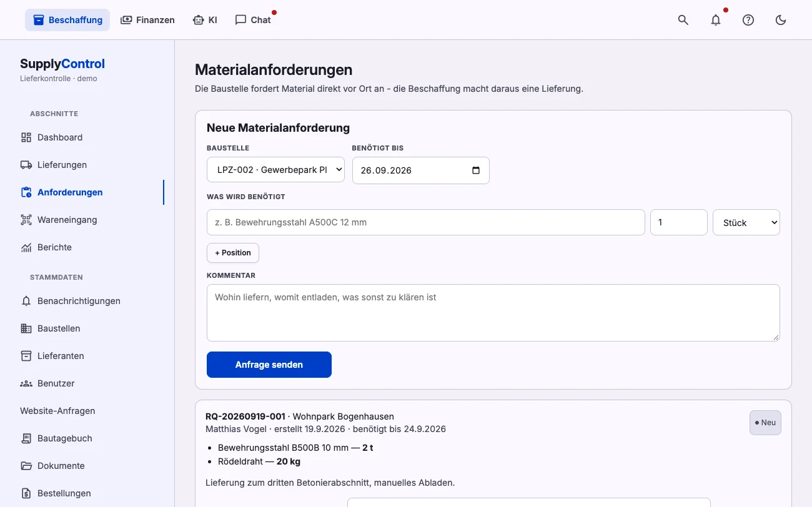812x507 pixels.
Task: Click the quantity field showing 1
Action: 679,222
